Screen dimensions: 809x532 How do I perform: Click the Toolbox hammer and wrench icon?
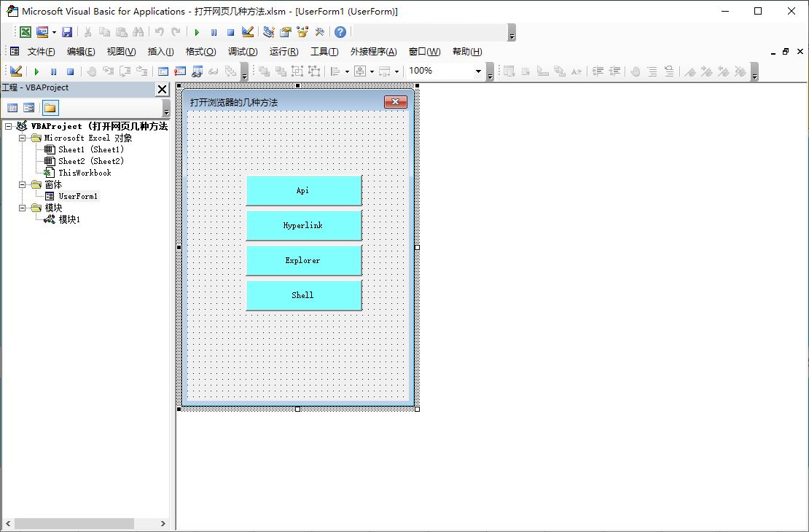[319, 32]
